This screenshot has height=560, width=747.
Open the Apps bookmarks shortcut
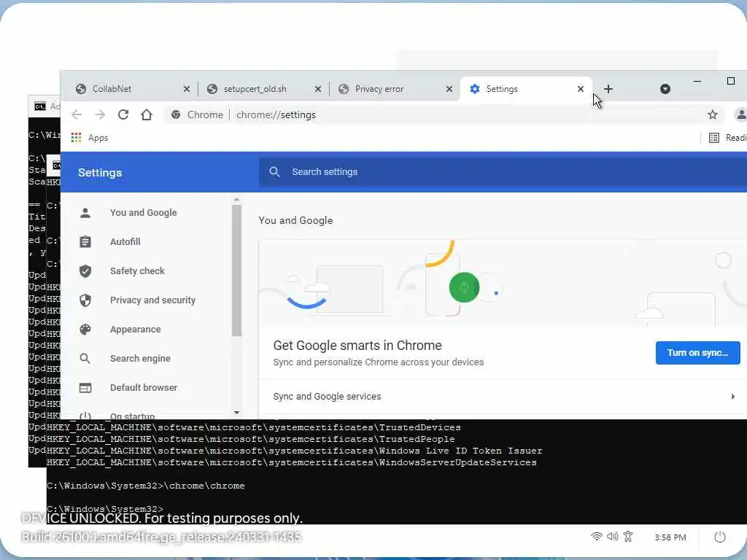click(x=90, y=138)
